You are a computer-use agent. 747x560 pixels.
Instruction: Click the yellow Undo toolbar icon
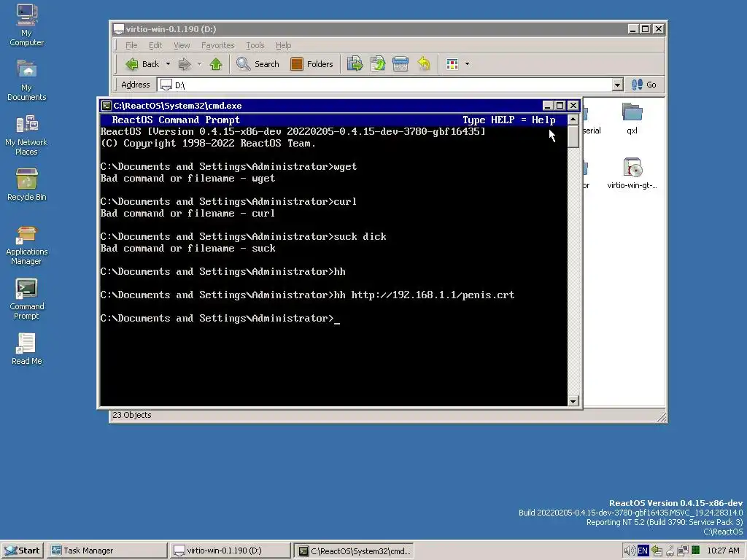[424, 64]
